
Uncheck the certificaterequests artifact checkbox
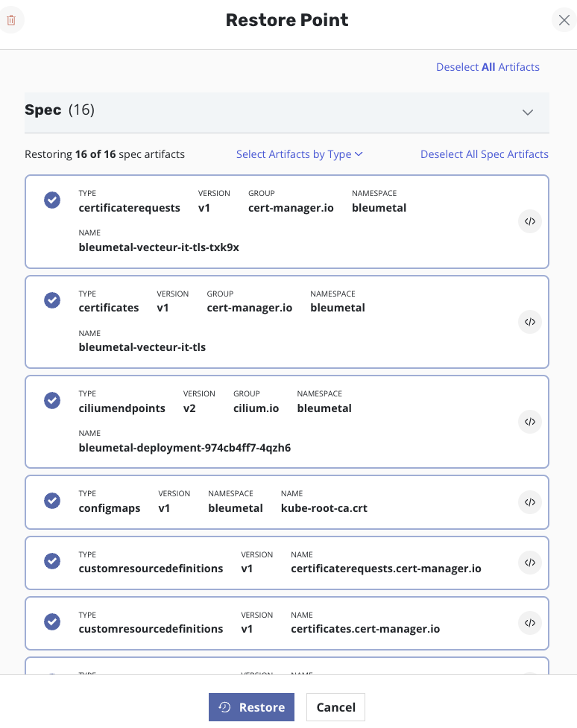pyautogui.click(x=52, y=200)
